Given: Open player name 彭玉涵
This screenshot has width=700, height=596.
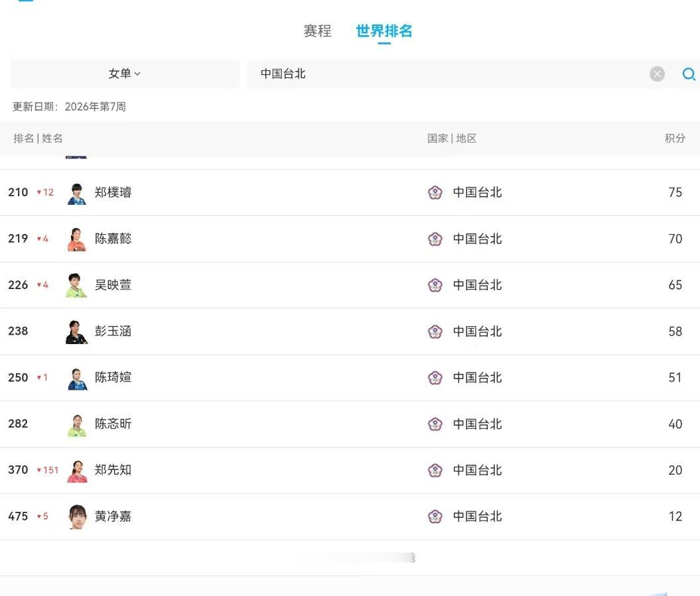Looking at the screenshot, I should 113,331.
